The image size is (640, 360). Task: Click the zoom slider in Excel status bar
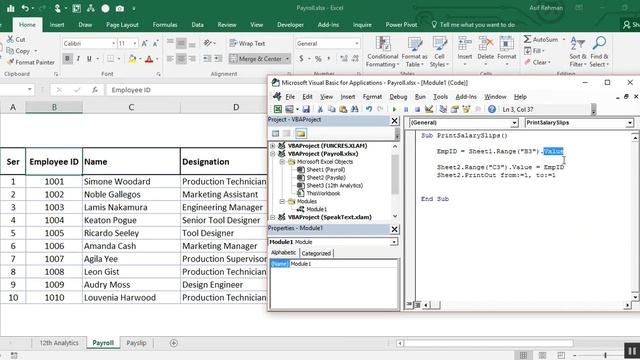tap(605, 356)
